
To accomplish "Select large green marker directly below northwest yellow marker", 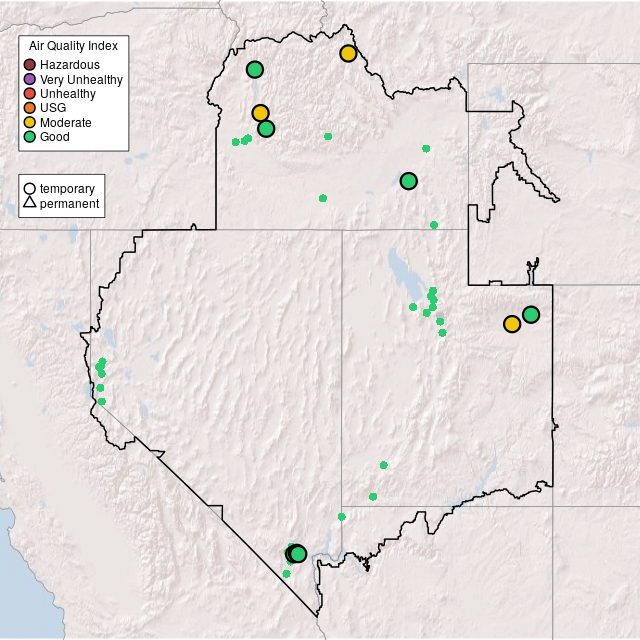I will [266, 128].
